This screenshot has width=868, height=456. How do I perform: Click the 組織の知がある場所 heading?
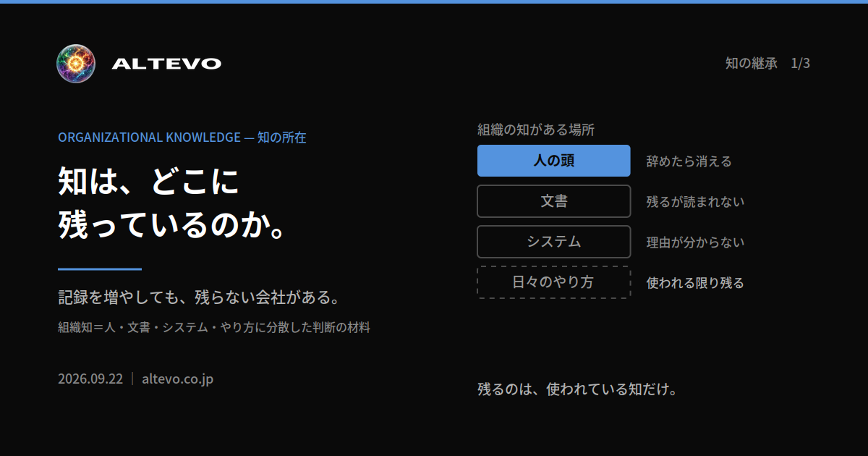536,130
